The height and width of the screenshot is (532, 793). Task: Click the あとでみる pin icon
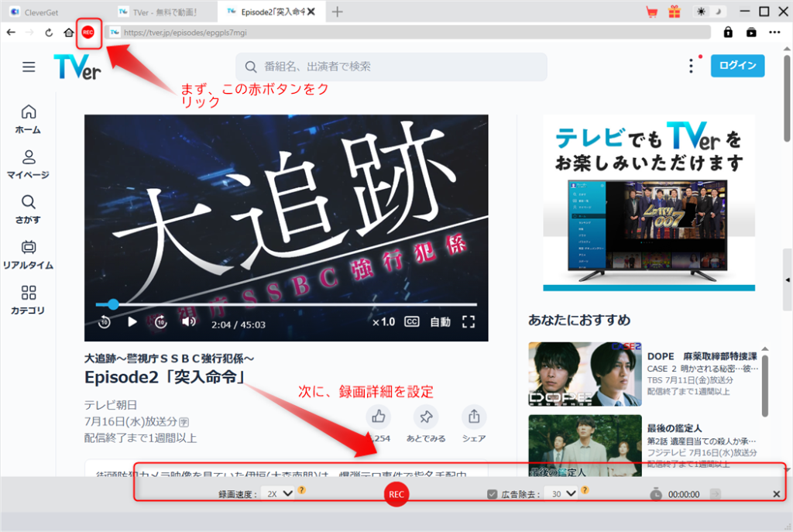(426, 417)
